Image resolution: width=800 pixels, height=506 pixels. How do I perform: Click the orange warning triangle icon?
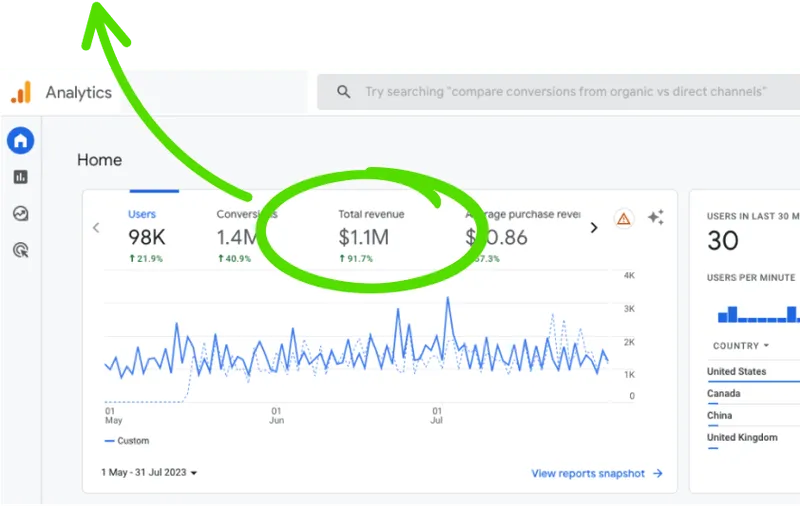tap(624, 218)
